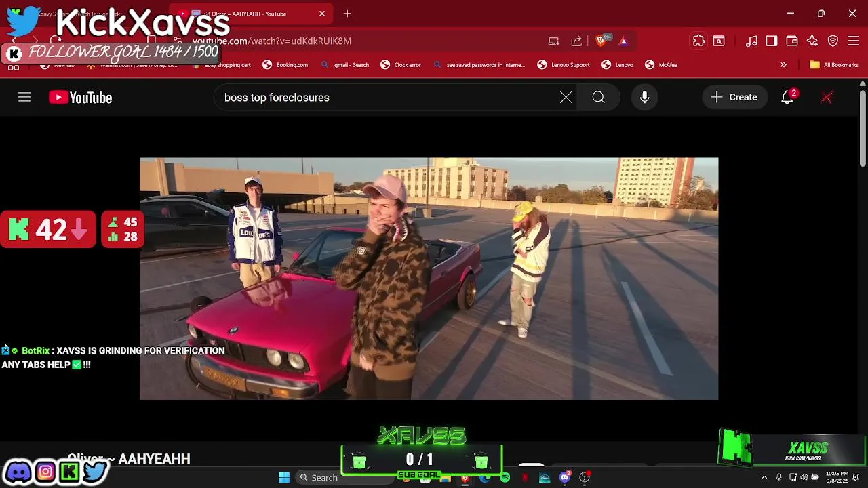Show hidden system tray icons
Screen dimensions: 868x488
coord(764,477)
